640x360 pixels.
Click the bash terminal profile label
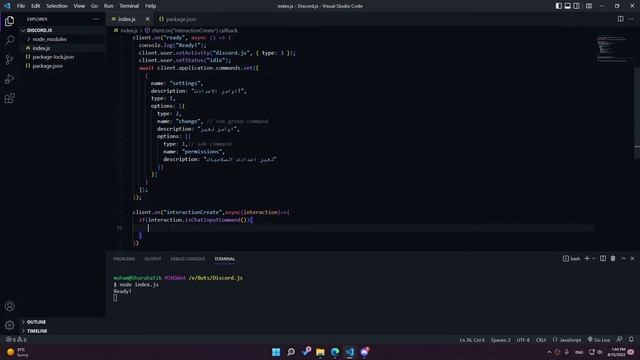[x=571, y=259]
